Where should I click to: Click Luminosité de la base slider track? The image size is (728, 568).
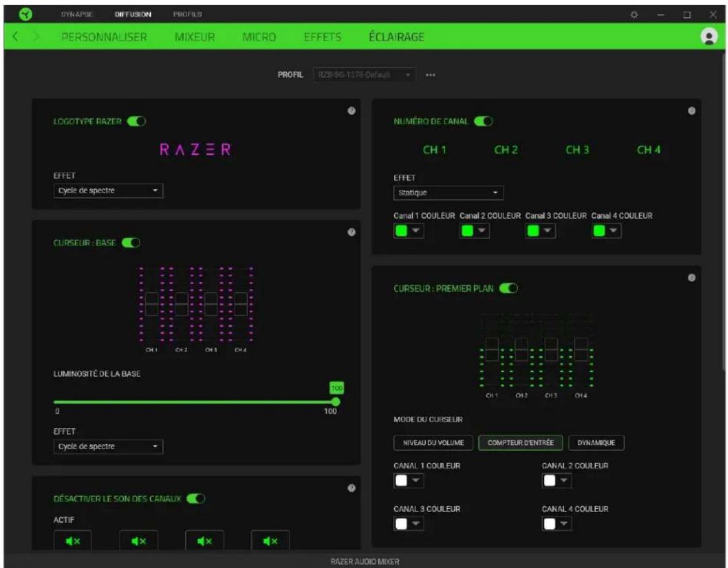click(x=195, y=402)
